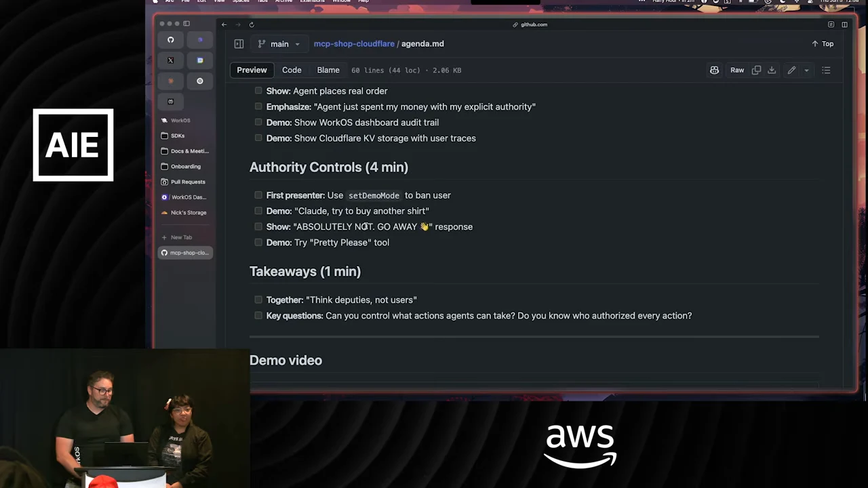Check 'Show: Agent places real order' checkbox
This screenshot has width=868, height=488.
(x=258, y=91)
